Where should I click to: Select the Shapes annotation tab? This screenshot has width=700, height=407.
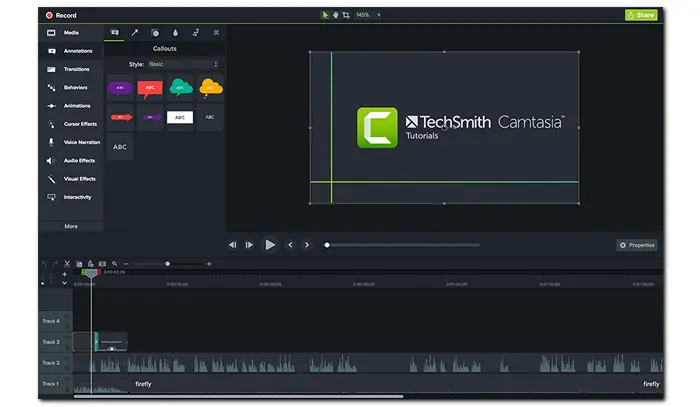point(155,33)
